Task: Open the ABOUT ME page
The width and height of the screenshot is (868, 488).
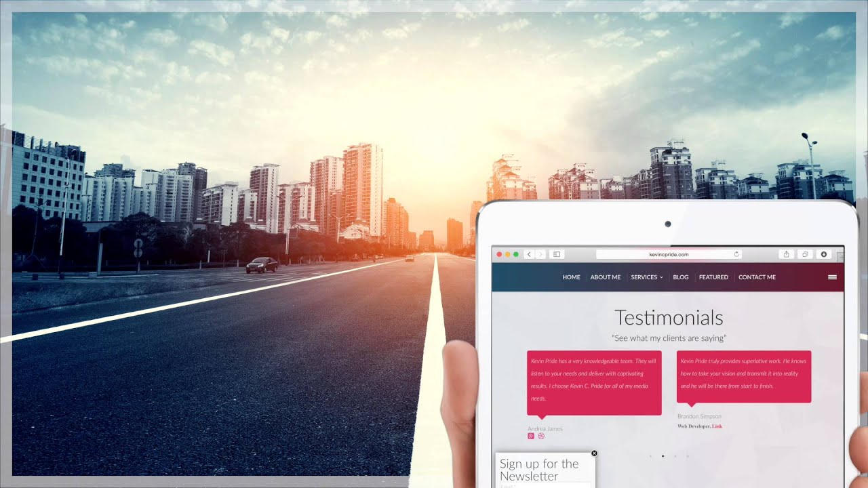Action: coord(606,277)
